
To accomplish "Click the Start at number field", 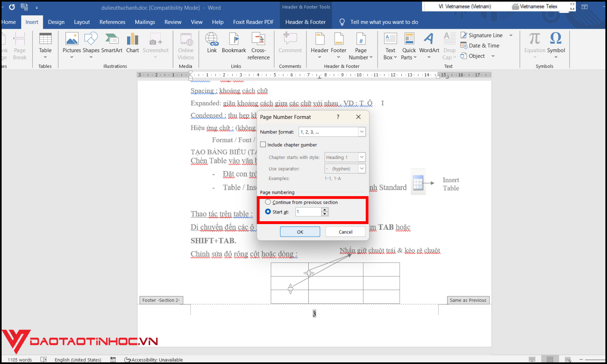I will tap(308, 212).
